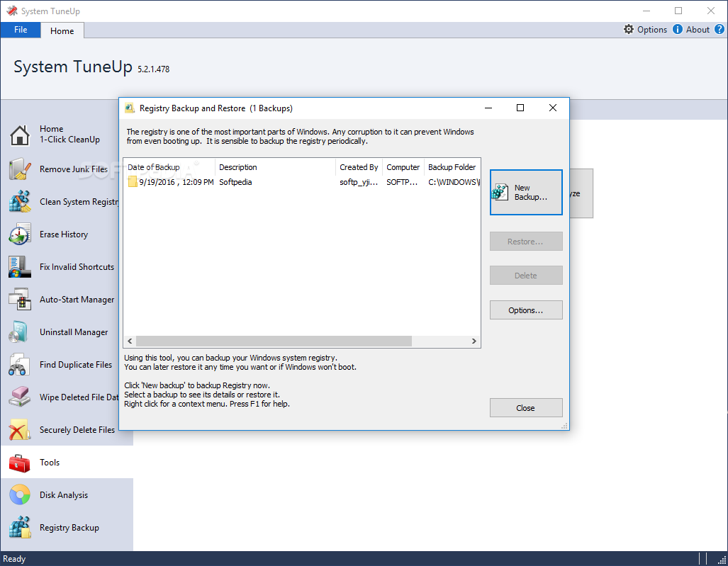Image resolution: width=728 pixels, height=566 pixels.
Task: Click the Uninstall Manager icon
Action: pyautogui.click(x=20, y=332)
